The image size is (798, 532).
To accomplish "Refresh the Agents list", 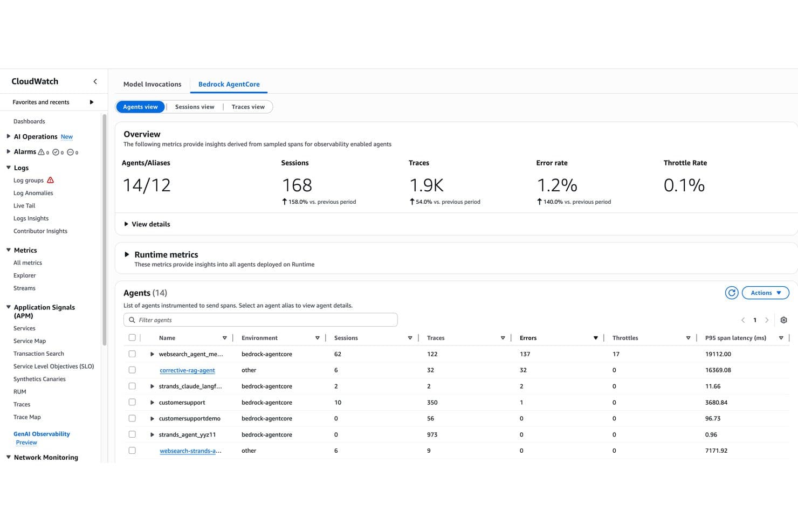I will pos(732,293).
